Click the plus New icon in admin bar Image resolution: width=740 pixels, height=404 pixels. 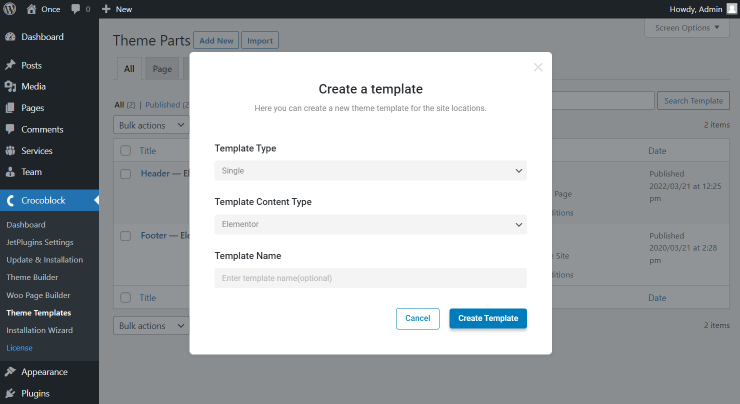tap(106, 9)
